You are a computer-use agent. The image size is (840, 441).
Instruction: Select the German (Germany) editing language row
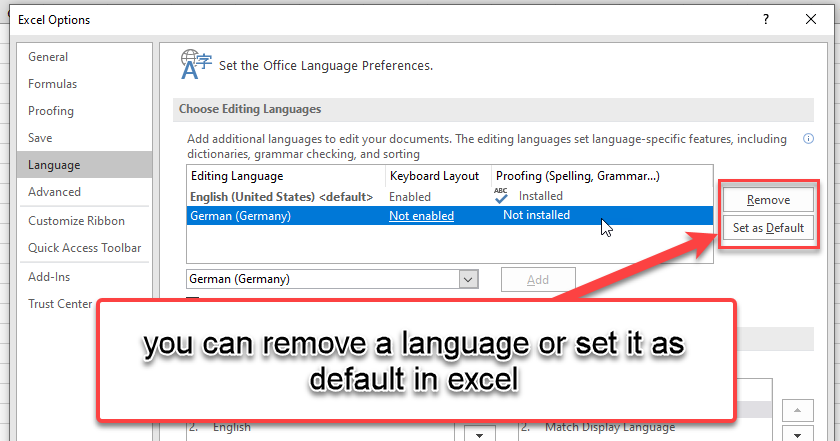pyautogui.click(x=449, y=215)
